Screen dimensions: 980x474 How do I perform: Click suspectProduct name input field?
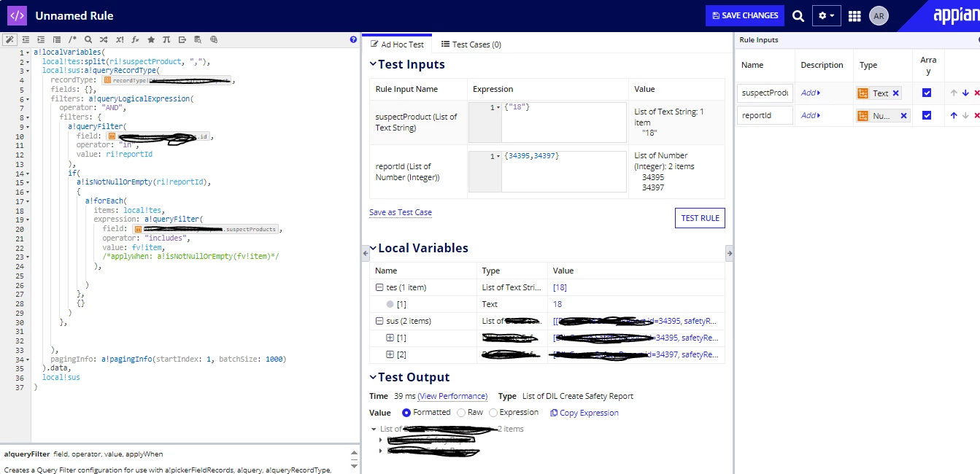(x=765, y=93)
